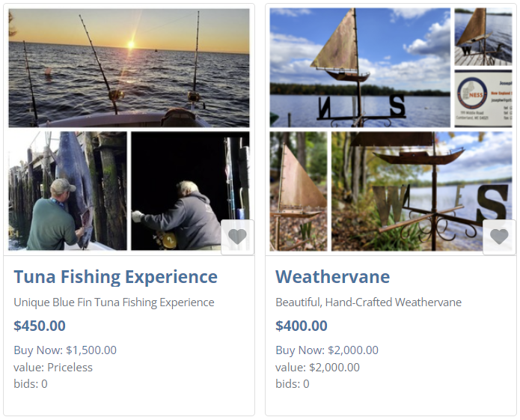Open small weathervane on dock thumbnail
The image size is (520, 420).
click(483, 37)
